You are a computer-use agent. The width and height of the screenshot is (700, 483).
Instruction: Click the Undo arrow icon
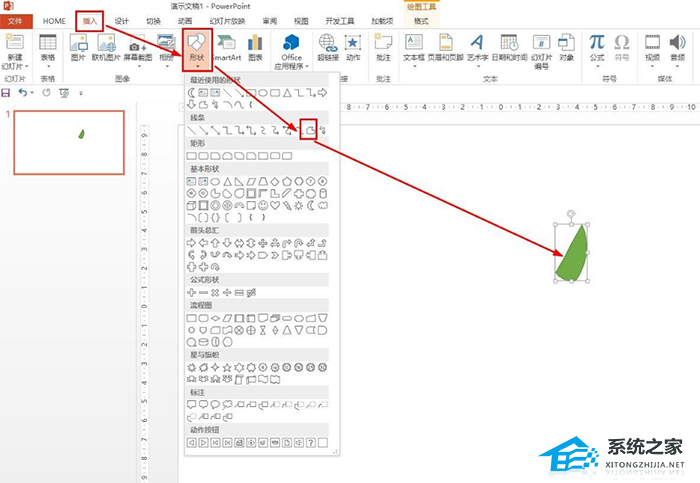[x=22, y=92]
